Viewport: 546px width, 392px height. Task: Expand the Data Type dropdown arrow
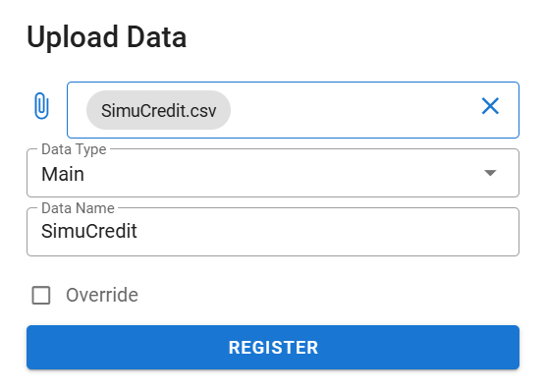point(490,173)
